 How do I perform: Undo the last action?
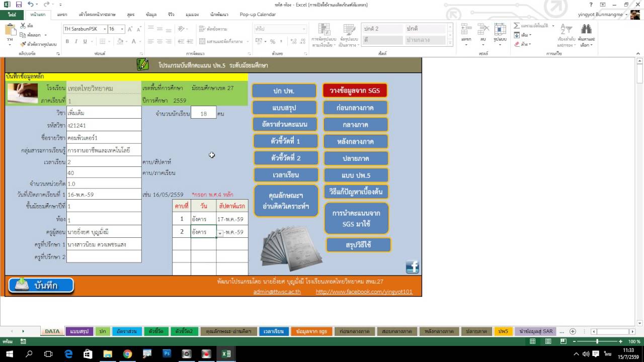pos(30,5)
